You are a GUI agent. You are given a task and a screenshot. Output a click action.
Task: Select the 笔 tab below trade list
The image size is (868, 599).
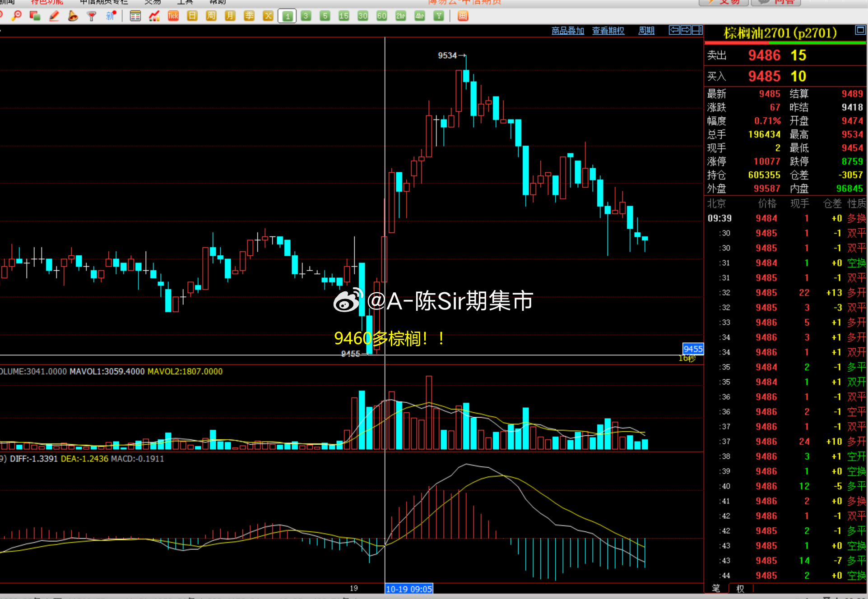(x=716, y=589)
